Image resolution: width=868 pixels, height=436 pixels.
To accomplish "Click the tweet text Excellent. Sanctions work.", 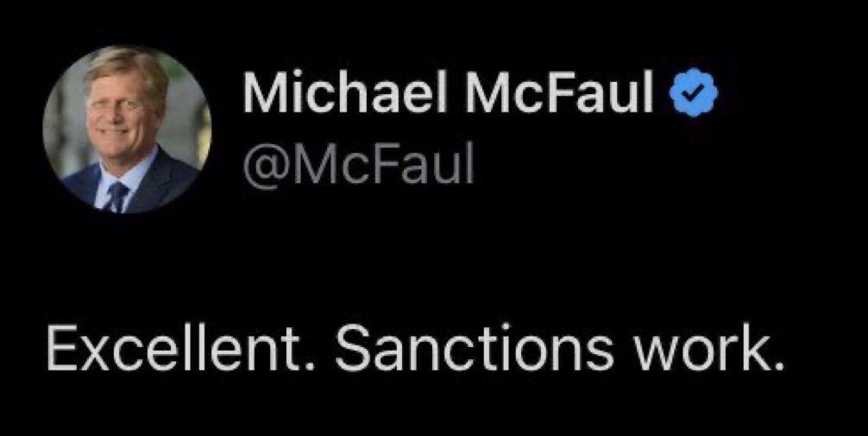I will click(416, 351).
